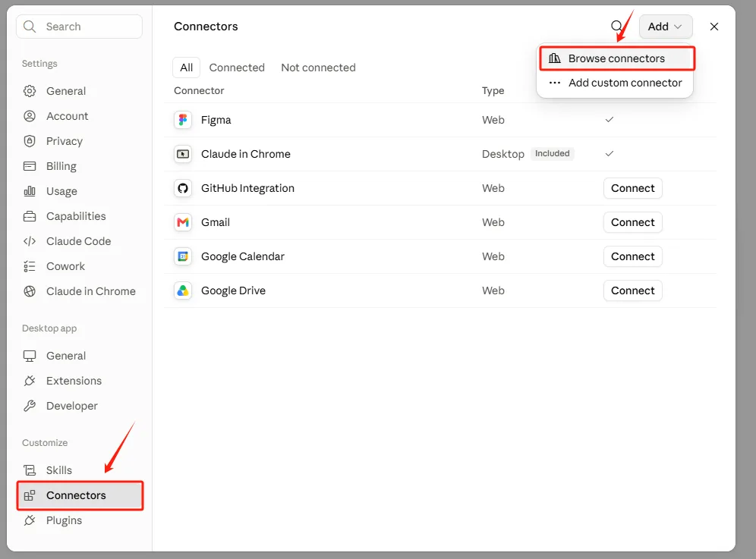756x559 pixels.
Task: Click the Desktop app General monitor icon
Action: point(30,356)
